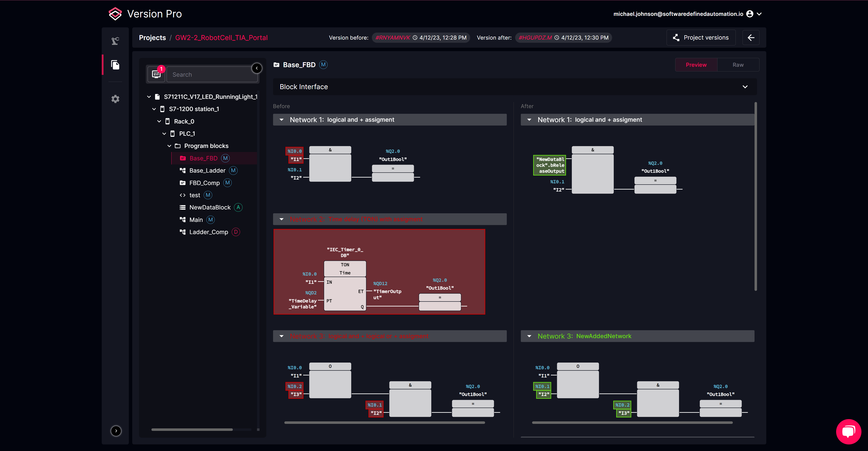
Task: Click the Preview button
Action: point(696,64)
